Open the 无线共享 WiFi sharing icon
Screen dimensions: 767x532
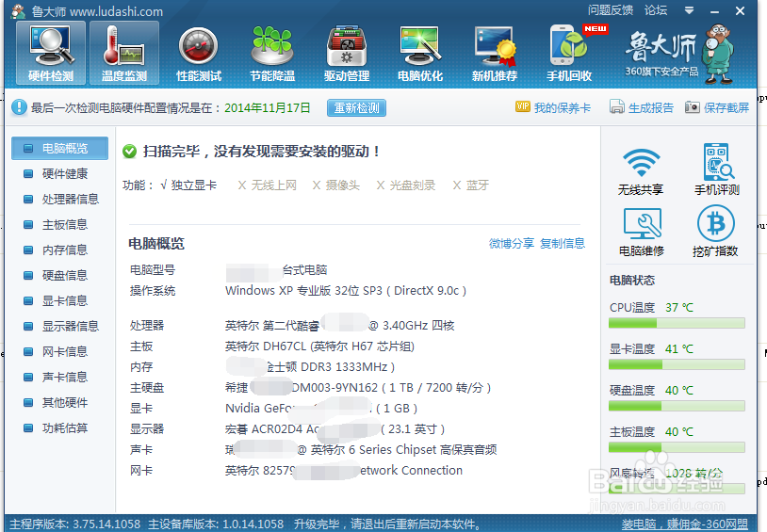(641, 171)
